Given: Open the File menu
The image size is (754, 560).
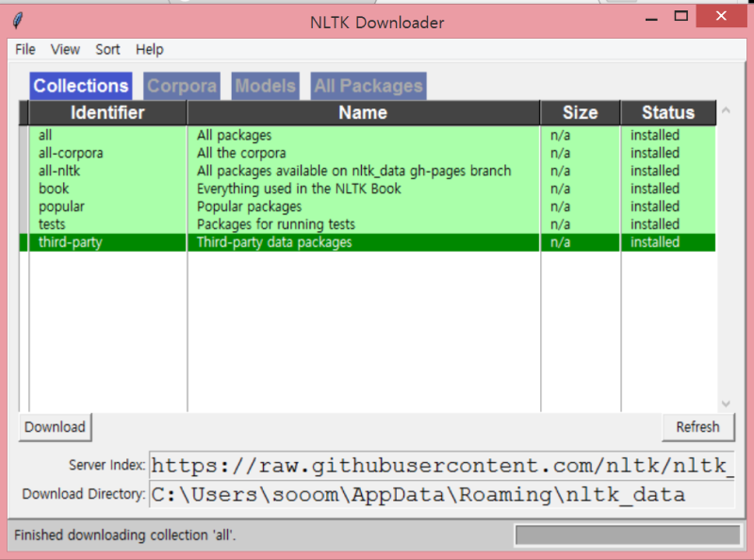Looking at the screenshot, I should coord(25,49).
